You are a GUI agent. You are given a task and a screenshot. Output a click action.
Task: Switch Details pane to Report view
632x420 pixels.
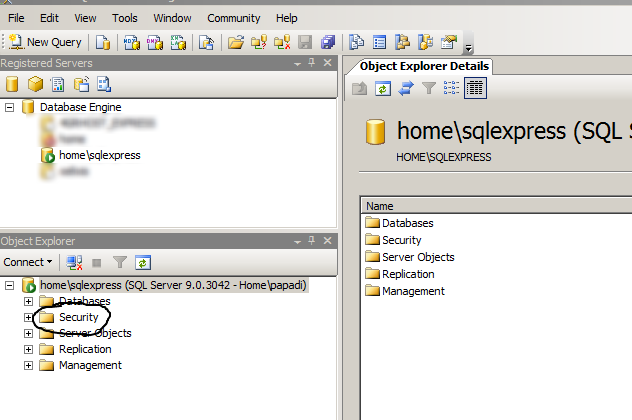click(475, 88)
